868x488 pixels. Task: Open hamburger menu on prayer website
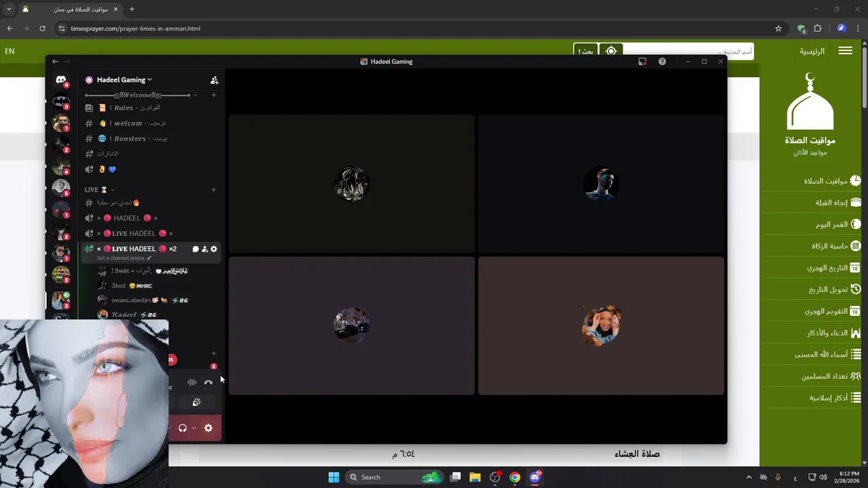point(845,51)
